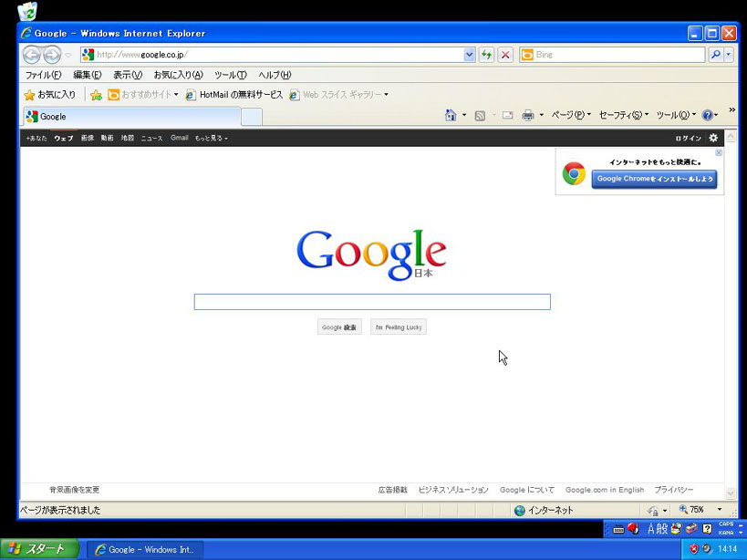The image size is (747, 560).
Task: Click the blue Help question mark icon
Action: [x=708, y=115]
